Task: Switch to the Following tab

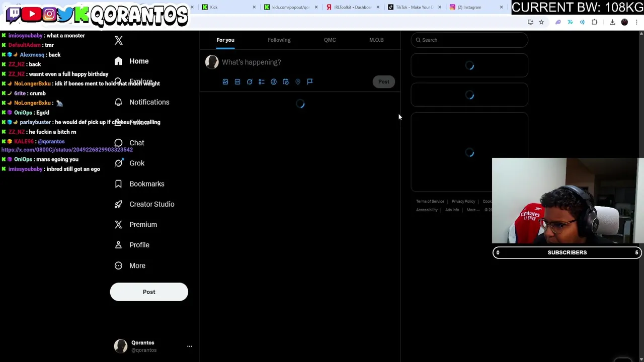Action: coord(279,40)
